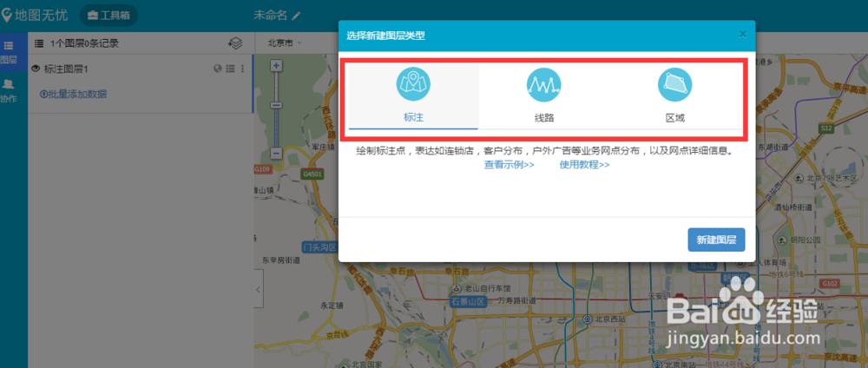Click the add new layer stack icon
Image resolution: width=868 pixels, height=368 pixels.
tap(235, 43)
